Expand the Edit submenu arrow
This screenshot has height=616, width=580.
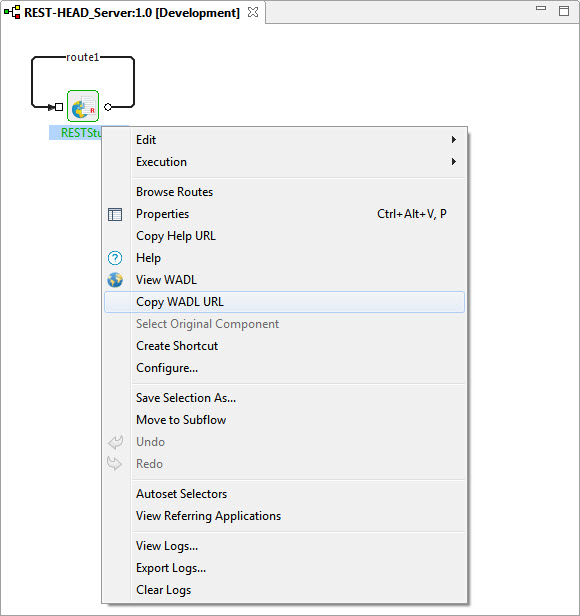point(454,139)
